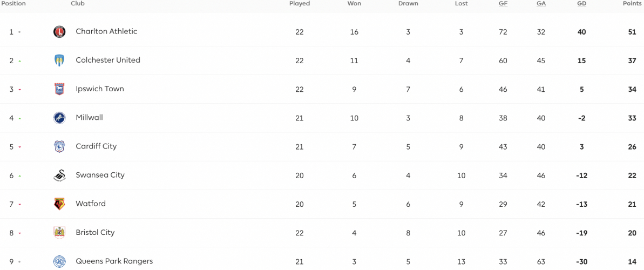This screenshot has height=270, width=644.
Task: Click the Cardiff City bluebird badge
Action: pyautogui.click(x=59, y=147)
